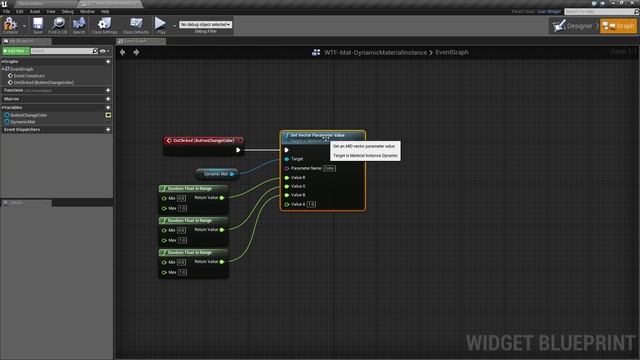The height and width of the screenshot is (360, 640).
Task: Select the Details panel tab
Action: 27,203
